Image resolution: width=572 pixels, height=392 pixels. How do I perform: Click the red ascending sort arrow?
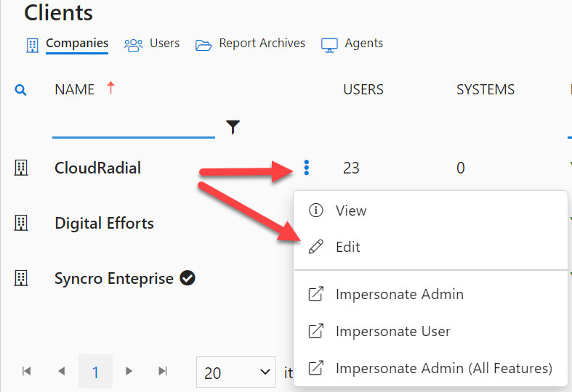coord(110,88)
